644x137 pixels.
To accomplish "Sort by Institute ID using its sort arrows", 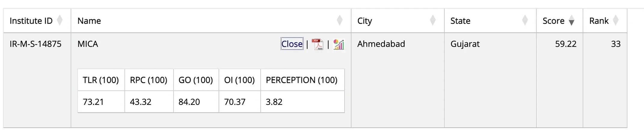I will (x=60, y=20).
